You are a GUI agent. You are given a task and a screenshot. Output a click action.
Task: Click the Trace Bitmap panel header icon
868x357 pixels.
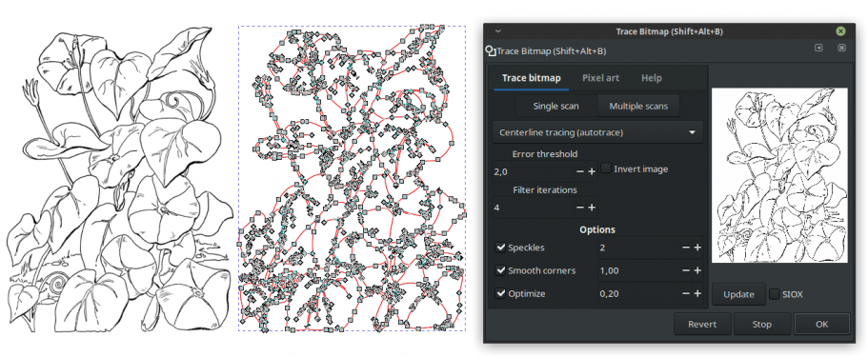coord(491,50)
